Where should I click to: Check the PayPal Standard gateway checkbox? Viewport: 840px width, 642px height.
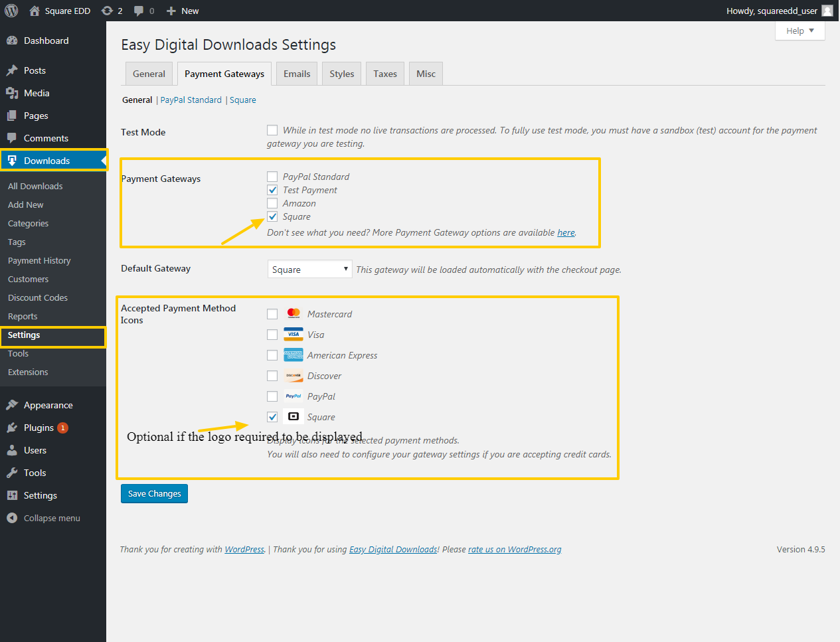(272, 177)
